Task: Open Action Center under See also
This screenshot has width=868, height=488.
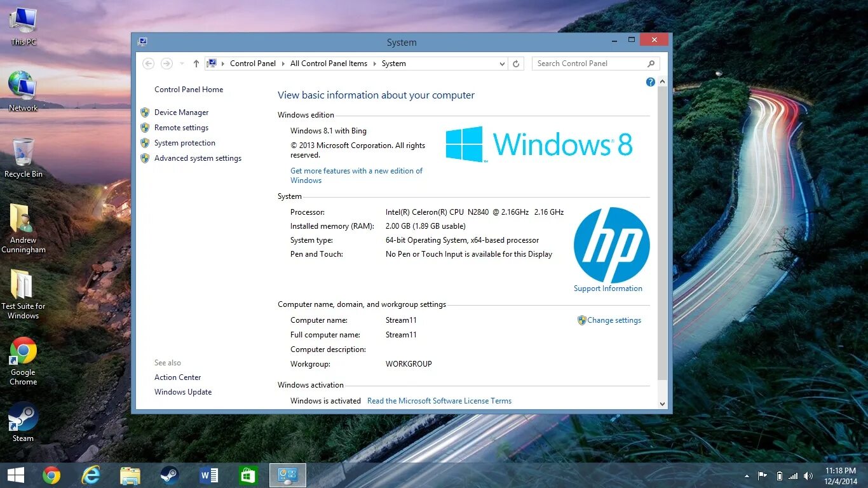Action: click(177, 377)
